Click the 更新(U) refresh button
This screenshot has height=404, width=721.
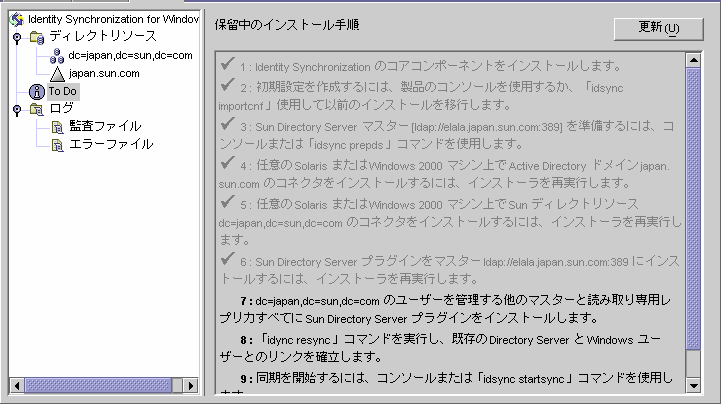[x=658, y=29]
